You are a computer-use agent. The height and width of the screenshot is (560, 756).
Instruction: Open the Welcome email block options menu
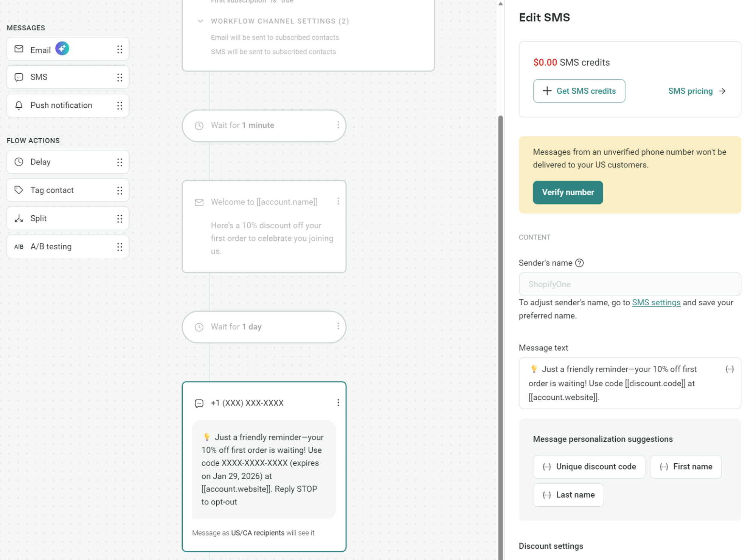tap(338, 201)
